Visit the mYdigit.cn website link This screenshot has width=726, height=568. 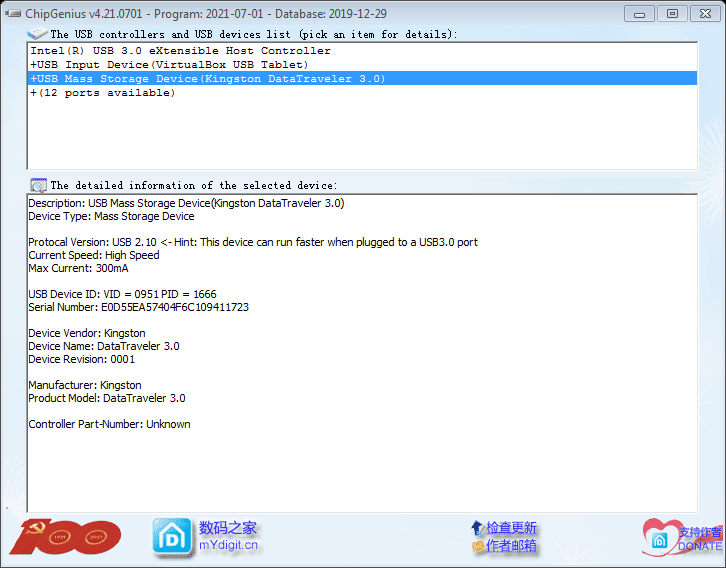pos(228,545)
